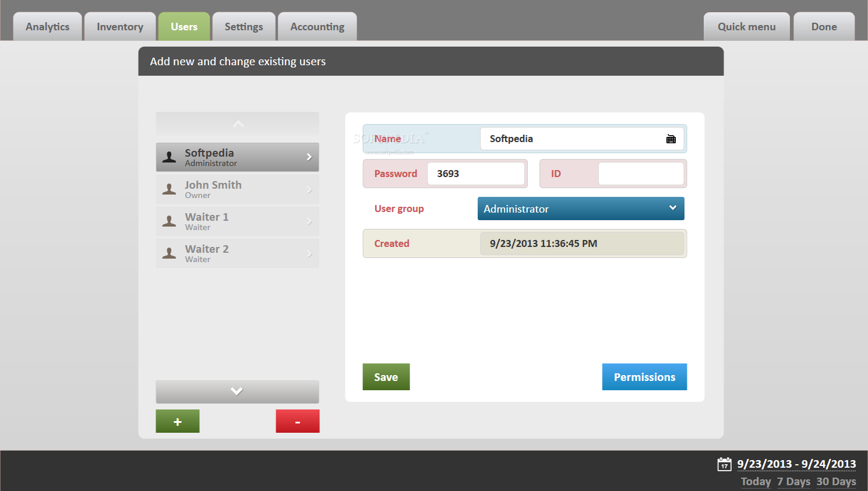The width and height of the screenshot is (868, 491).
Task: Click John Smith avatar icon
Action: tap(169, 189)
